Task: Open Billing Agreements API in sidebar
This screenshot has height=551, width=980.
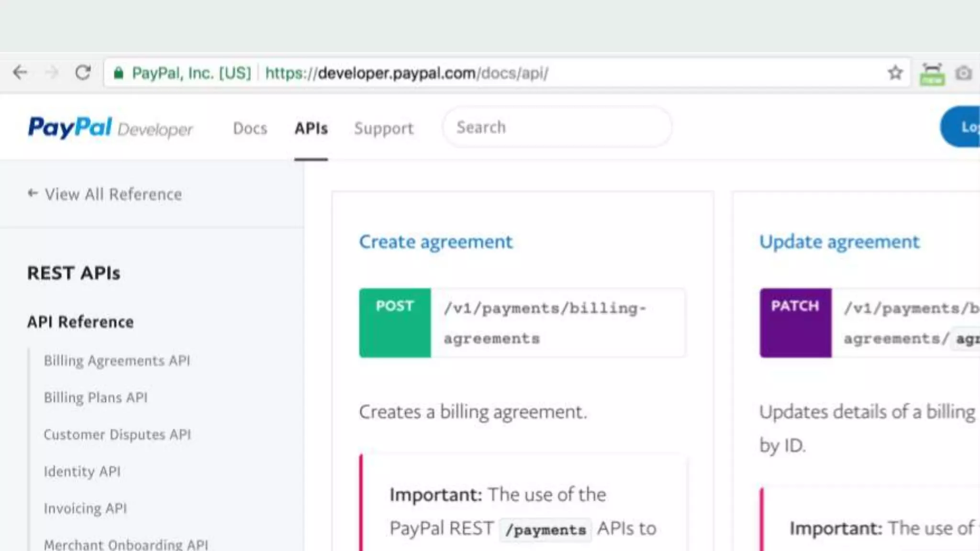Action: (x=117, y=361)
